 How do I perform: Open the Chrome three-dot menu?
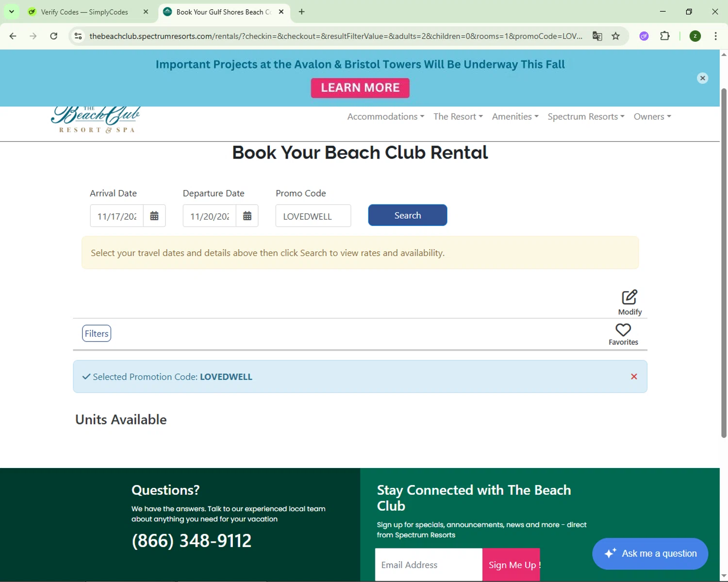715,36
